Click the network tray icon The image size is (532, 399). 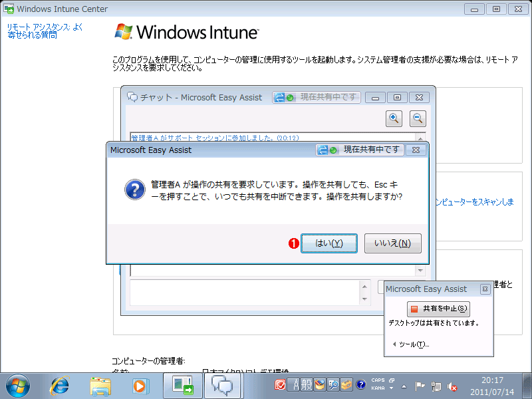coord(436,386)
